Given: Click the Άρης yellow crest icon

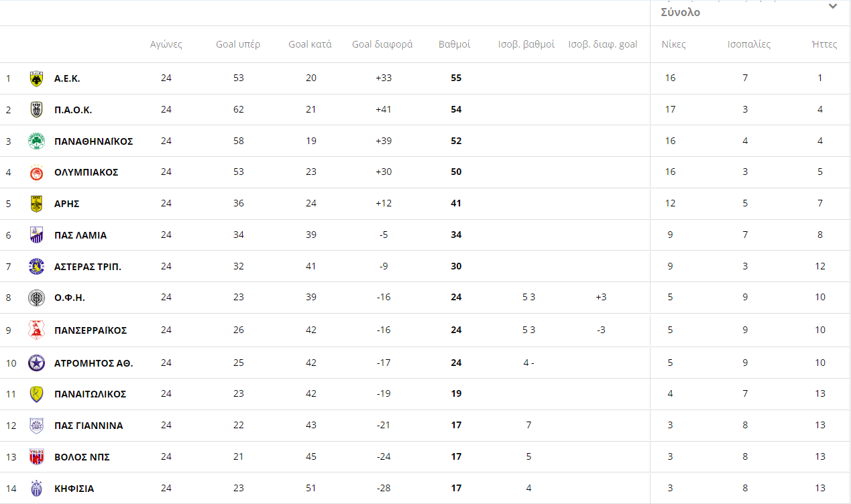Looking at the screenshot, I should 37,204.
